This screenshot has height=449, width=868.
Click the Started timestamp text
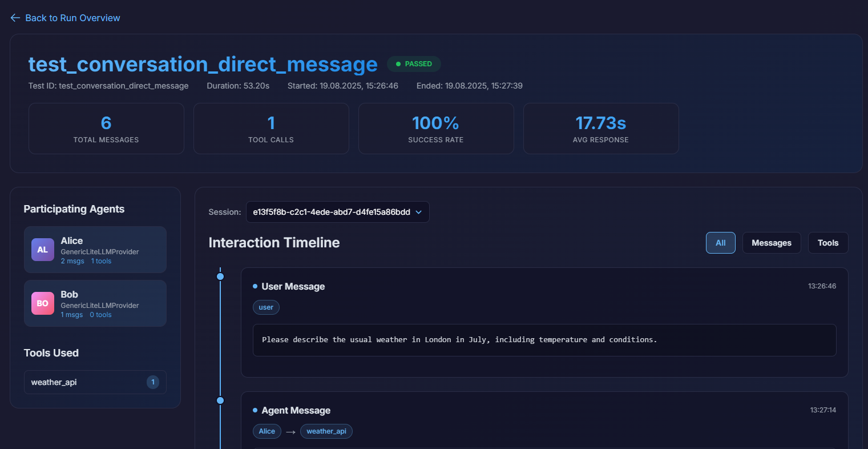pos(343,86)
